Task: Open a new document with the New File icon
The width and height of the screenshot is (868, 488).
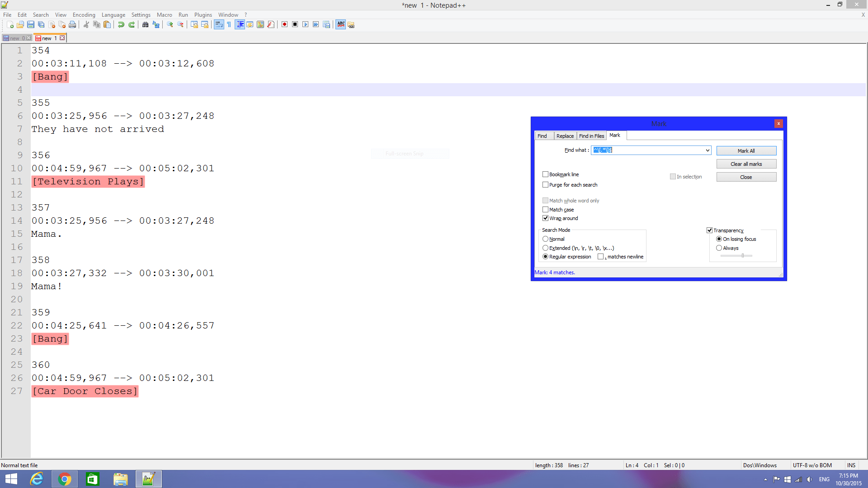Action: pos(10,25)
